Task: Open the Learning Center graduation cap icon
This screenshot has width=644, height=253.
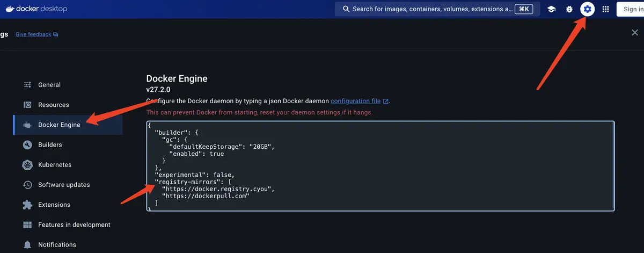Action: click(x=551, y=9)
